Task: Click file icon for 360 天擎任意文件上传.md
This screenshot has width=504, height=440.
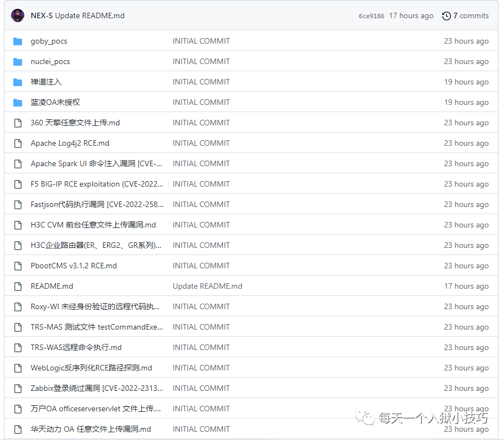Action: tap(18, 123)
